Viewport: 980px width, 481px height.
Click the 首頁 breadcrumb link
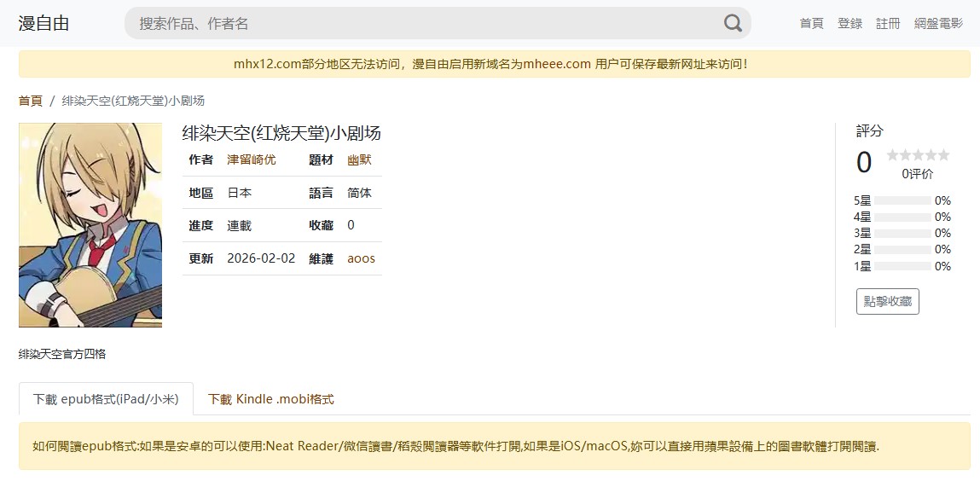pos(30,101)
